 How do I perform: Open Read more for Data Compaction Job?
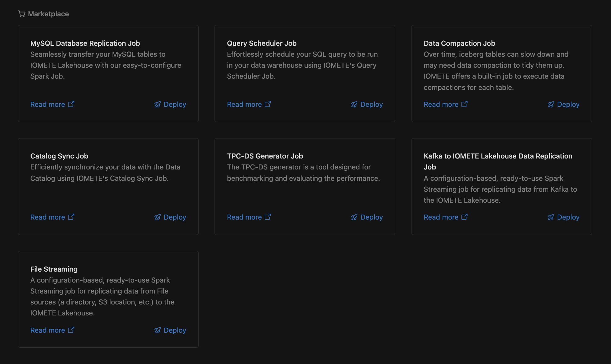[446, 104]
